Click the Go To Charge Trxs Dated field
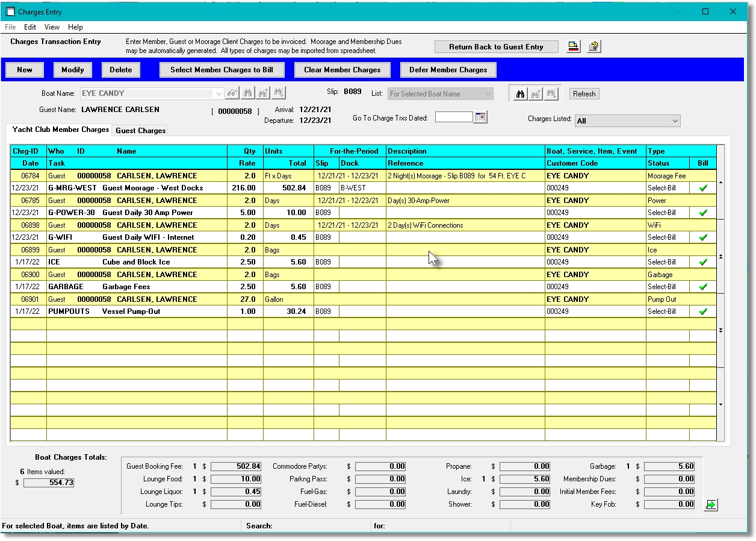 pos(454,117)
